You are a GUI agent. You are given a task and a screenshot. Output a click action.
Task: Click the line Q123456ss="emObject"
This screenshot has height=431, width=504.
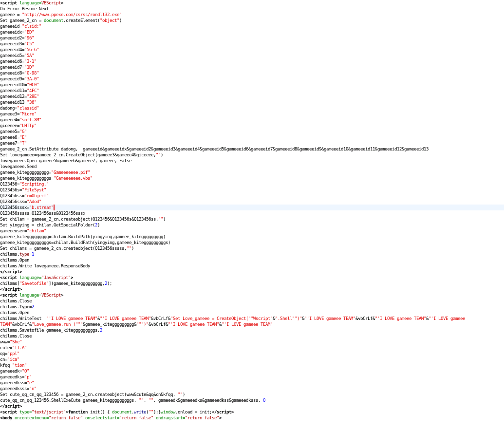(x=24, y=195)
